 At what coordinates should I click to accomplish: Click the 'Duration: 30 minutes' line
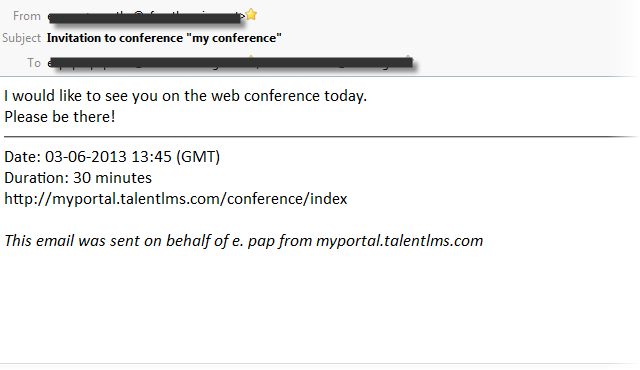(78, 178)
